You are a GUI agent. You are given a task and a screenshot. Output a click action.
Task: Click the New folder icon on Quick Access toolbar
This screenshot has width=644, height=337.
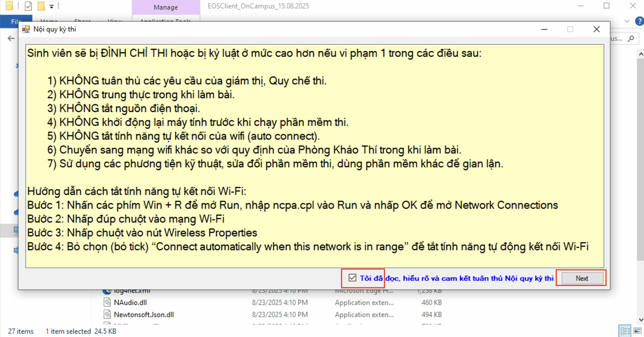(41, 6)
